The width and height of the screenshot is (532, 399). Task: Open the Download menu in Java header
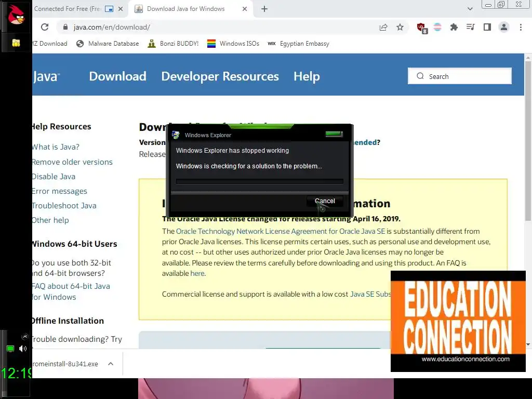pyautogui.click(x=118, y=76)
